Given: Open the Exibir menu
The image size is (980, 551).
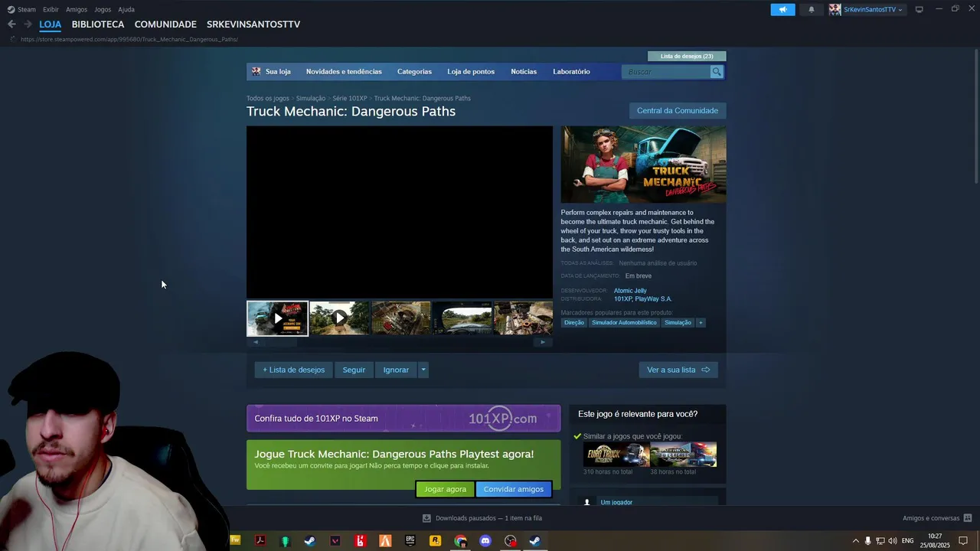Looking at the screenshot, I should coord(51,10).
